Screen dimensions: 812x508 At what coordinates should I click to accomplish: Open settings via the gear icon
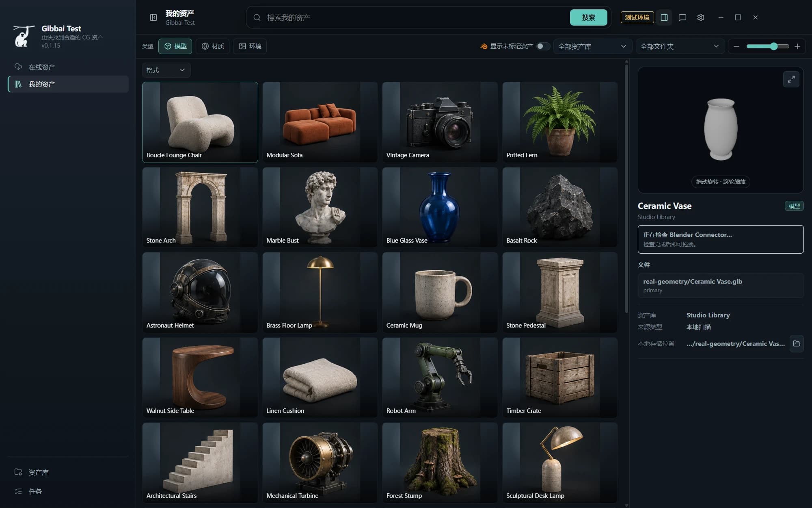point(701,17)
